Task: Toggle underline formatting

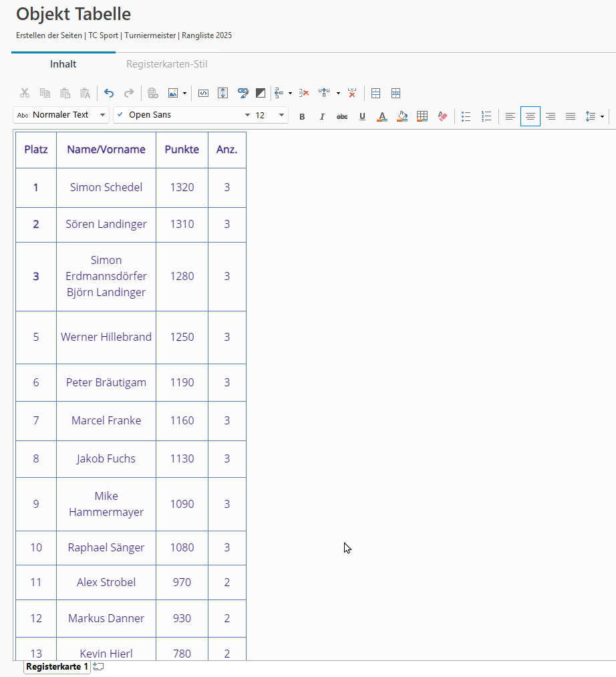Action: pos(362,116)
